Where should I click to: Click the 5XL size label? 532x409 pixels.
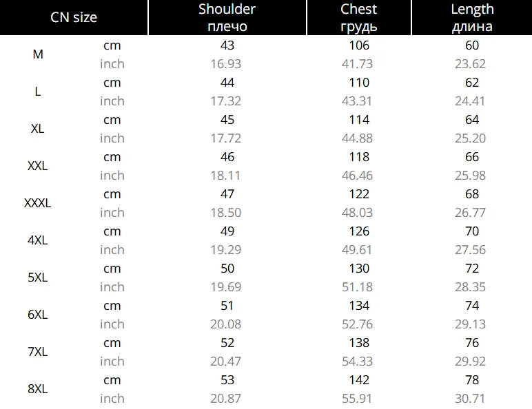[x=38, y=277]
